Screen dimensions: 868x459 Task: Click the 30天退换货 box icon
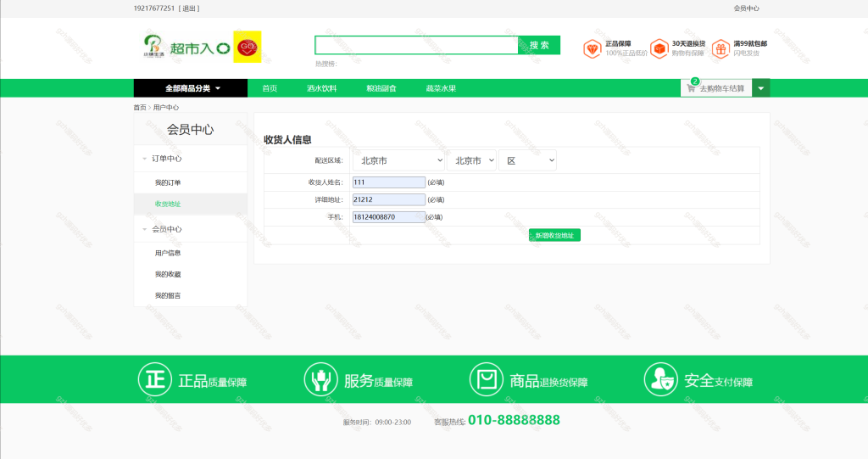click(659, 48)
